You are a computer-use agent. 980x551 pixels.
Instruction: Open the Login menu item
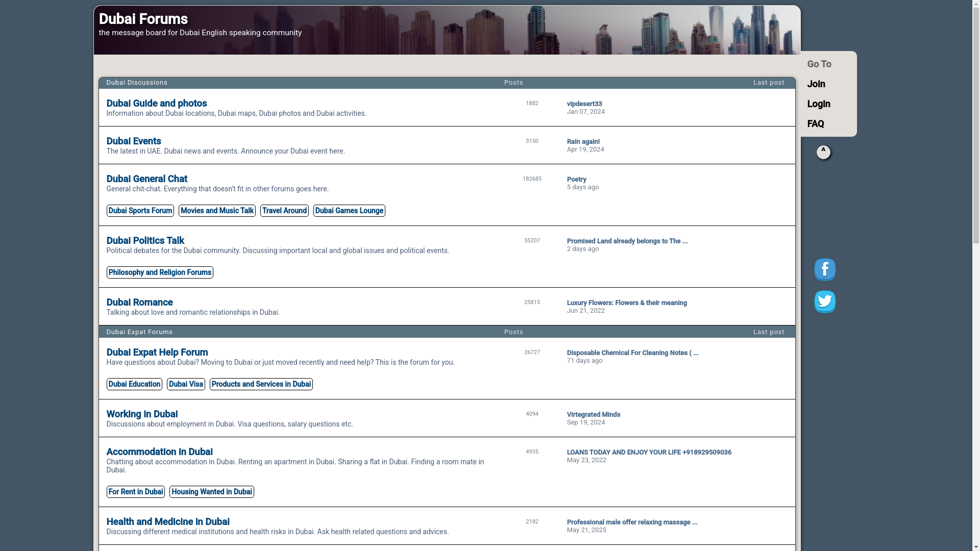(818, 104)
